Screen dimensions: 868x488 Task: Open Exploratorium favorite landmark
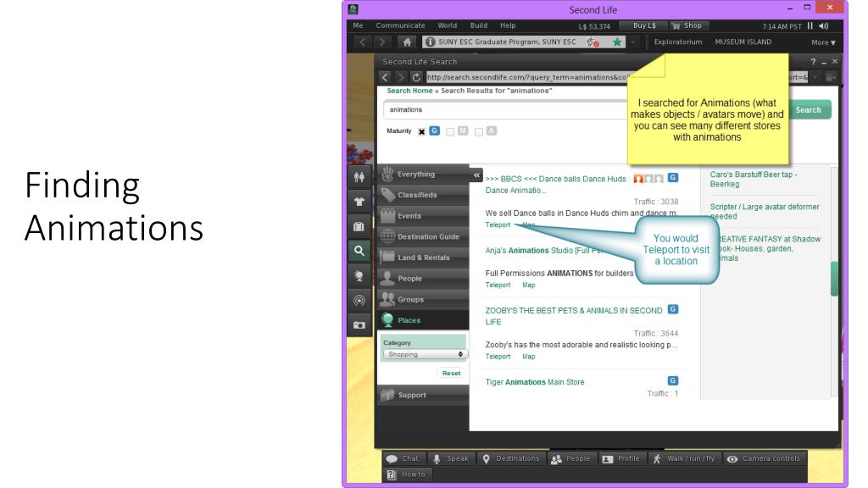coord(677,42)
